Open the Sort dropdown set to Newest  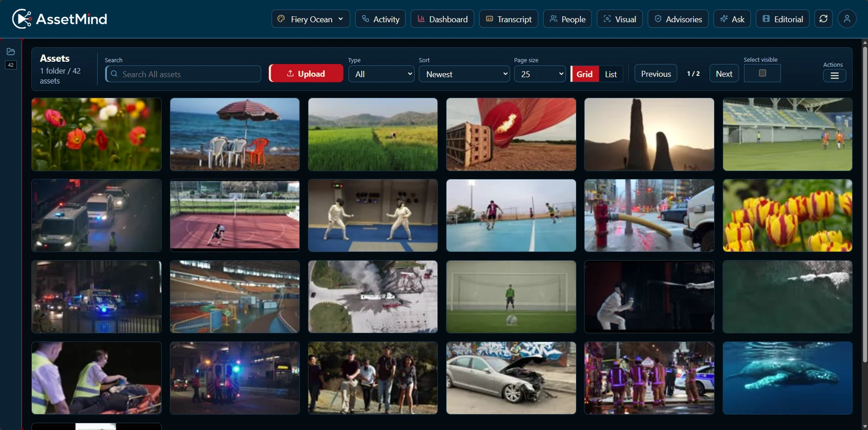pyautogui.click(x=464, y=74)
